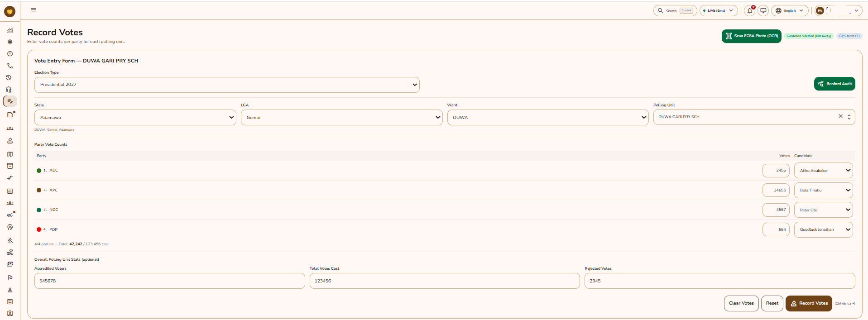Expand the Ward dropdown showing DUWA

(x=548, y=118)
